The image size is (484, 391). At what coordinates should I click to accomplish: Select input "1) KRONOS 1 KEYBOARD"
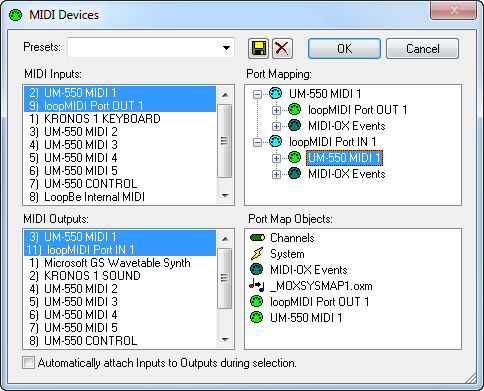point(120,119)
